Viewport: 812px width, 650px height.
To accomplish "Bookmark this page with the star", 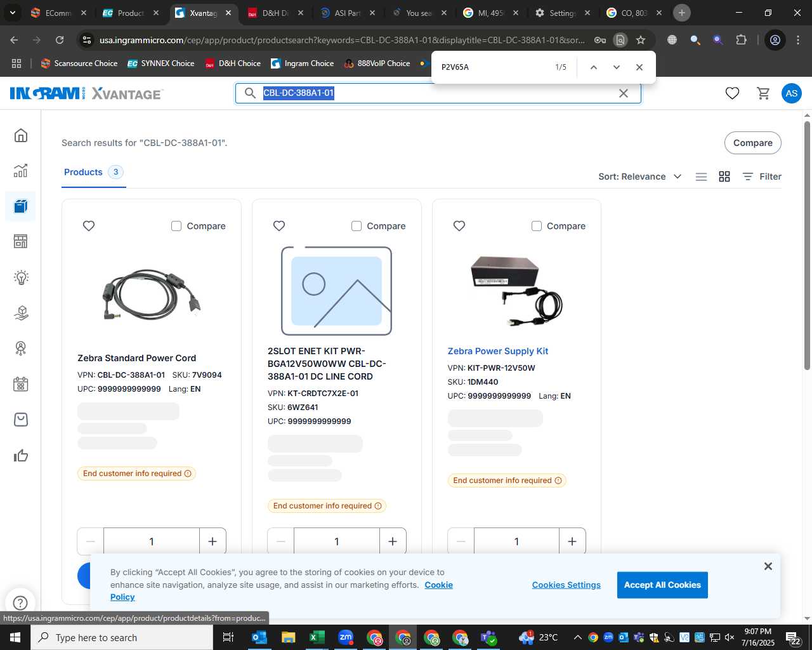I will (641, 40).
